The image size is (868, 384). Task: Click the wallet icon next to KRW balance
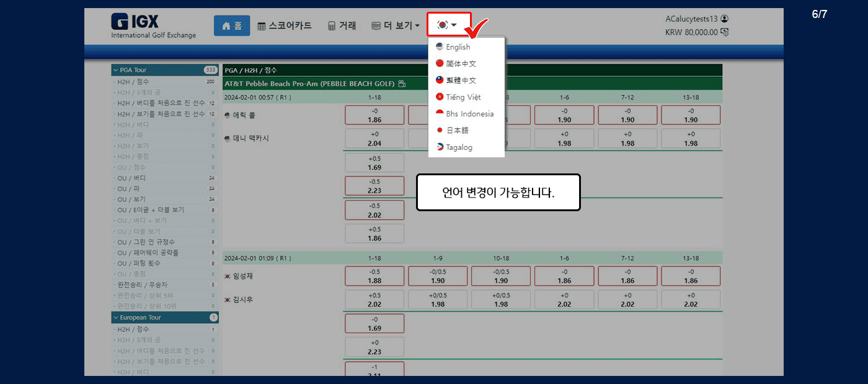725,32
